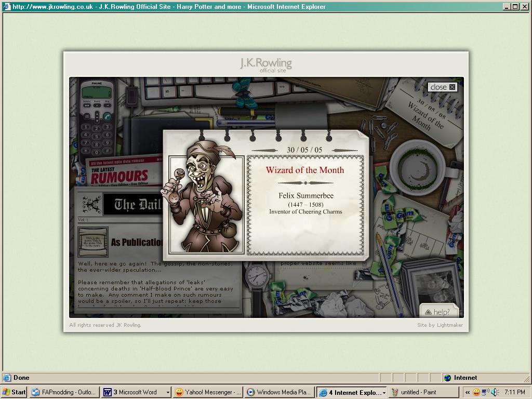This screenshot has height=399, width=532.
Task: Click the Yahoo smiley tray icon
Action: point(476,393)
